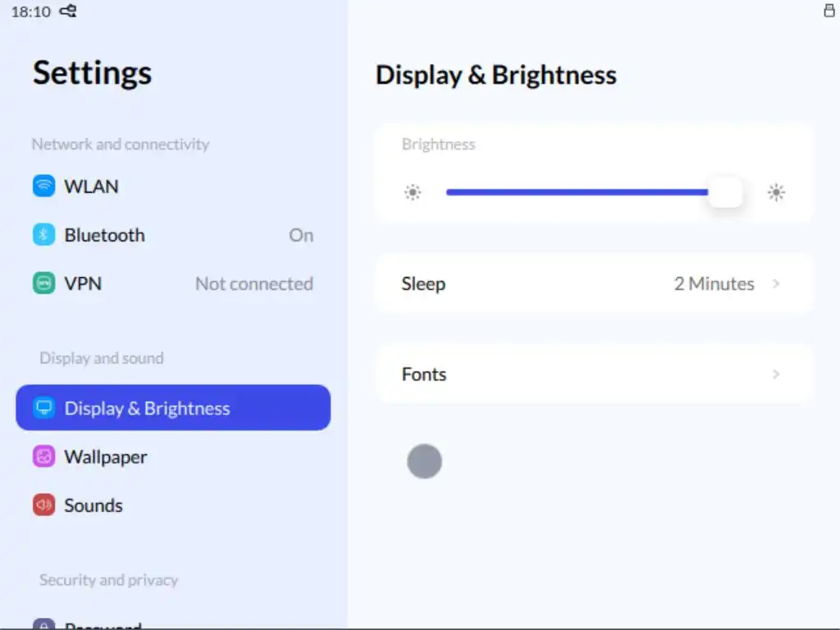
Task: Click the bright sun brightness icon
Action: click(776, 193)
